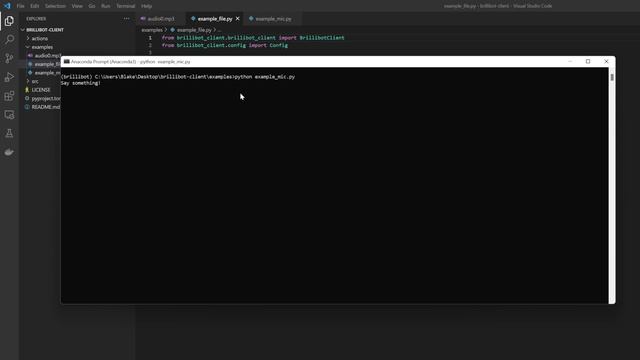Open the Selection menu
The image size is (640, 360).
tap(55, 6)
